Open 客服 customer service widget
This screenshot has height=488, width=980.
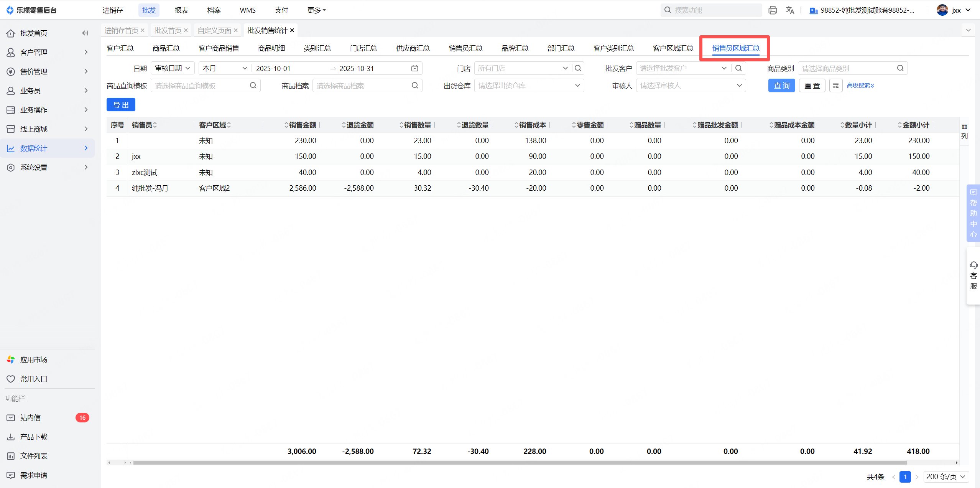(973, 275)
